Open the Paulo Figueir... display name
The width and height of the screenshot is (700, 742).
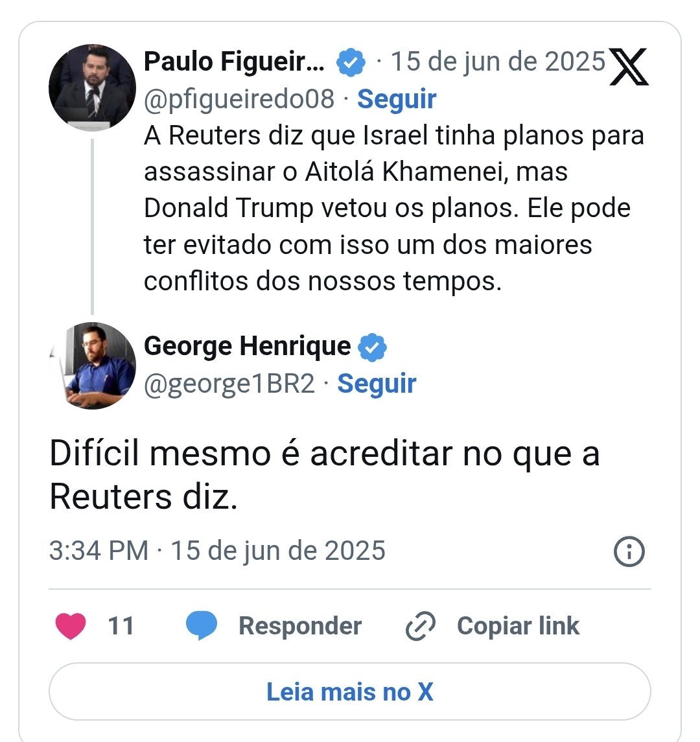coord(234,62)
